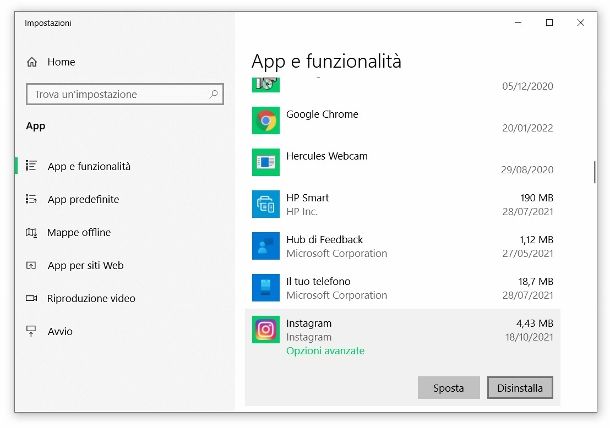This screenshot has height=428, width=610.
Task: Close the Impostazioni window
Action: pyautogui.click(x=580, y=23)
